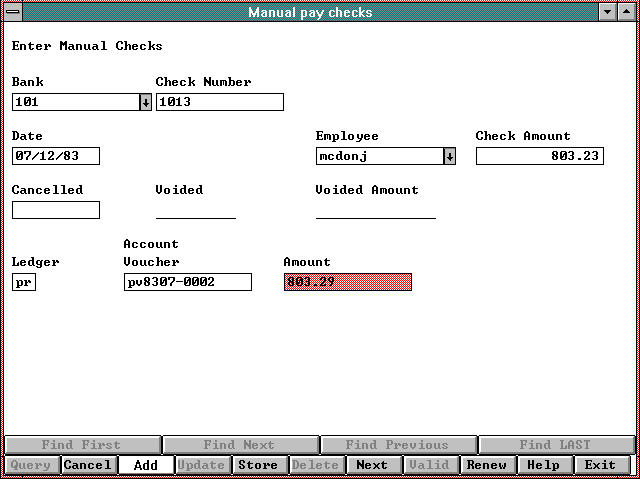Select the Account Voucher field
The width and height of the screenshot is (640, 479).
(187, 282)
